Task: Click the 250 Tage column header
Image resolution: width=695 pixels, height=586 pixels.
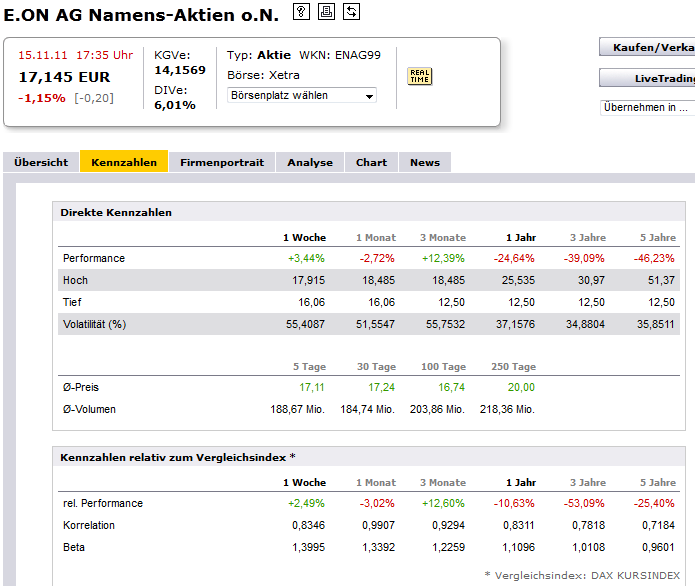Action: tap(513, 367)
